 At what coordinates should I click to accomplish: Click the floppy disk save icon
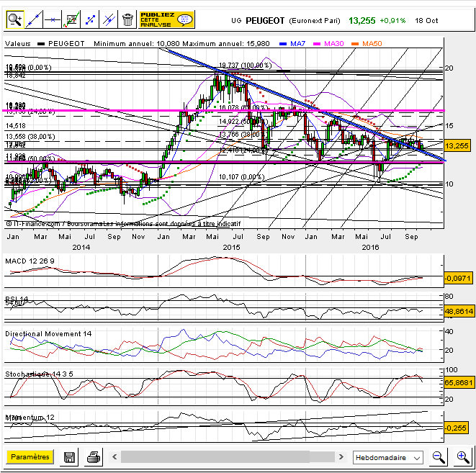pyautogui.click(x=69, y=457)
